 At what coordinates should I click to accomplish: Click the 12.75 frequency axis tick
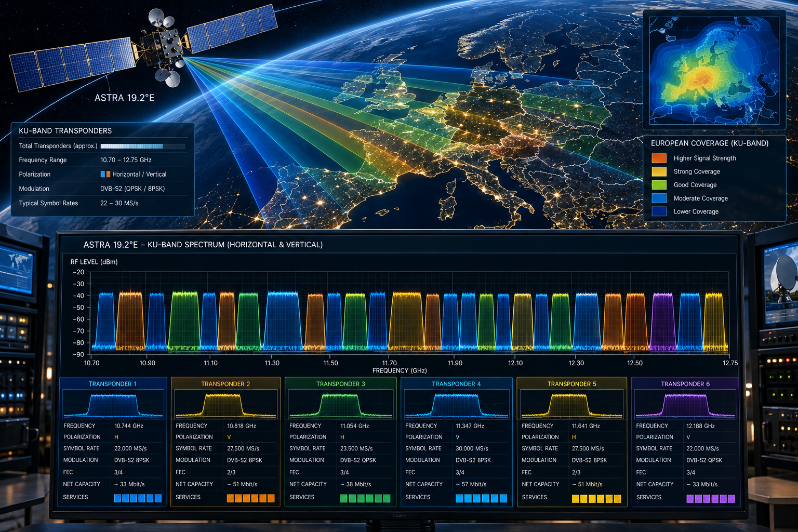730,363
